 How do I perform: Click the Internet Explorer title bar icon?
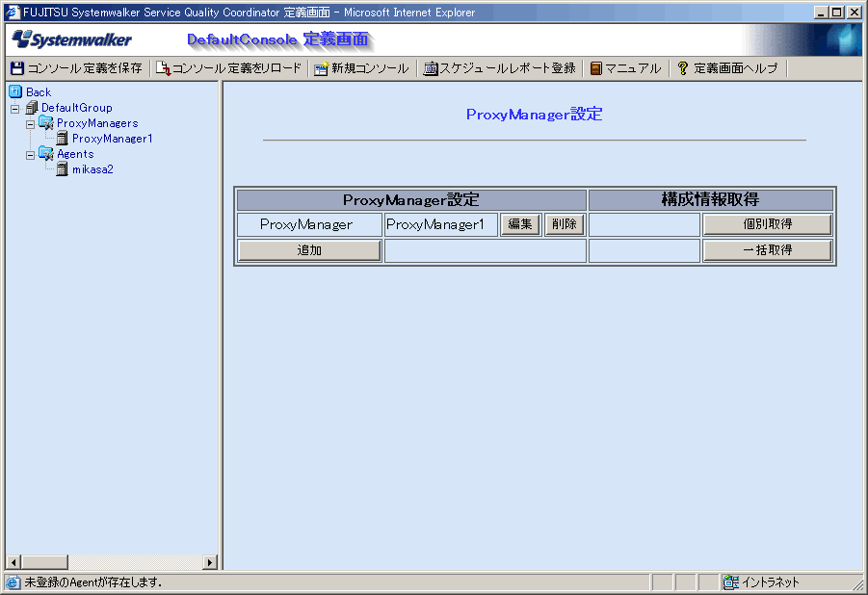[13, 13]
